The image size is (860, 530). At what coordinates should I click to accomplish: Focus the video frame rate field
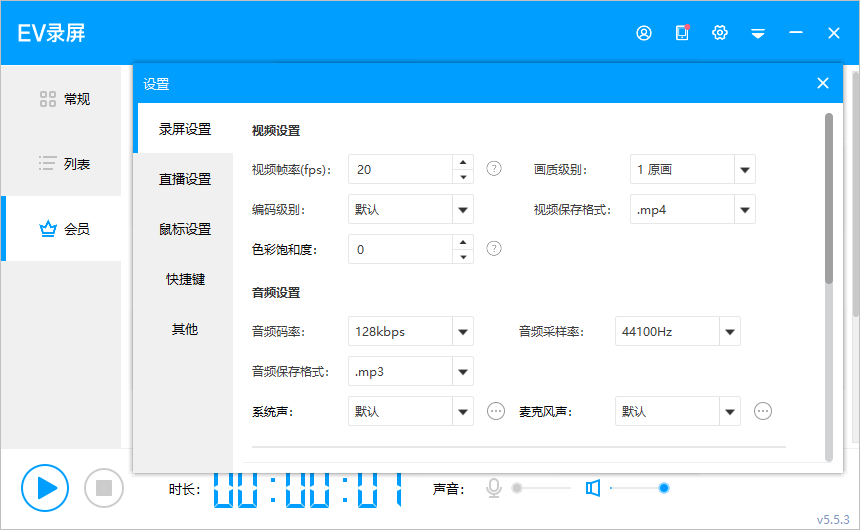coord(400,170)
